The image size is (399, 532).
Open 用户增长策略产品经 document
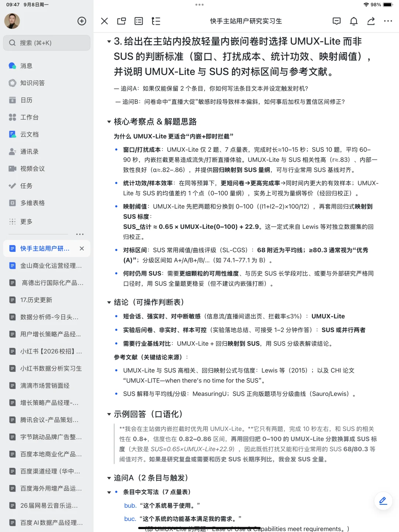47,334
